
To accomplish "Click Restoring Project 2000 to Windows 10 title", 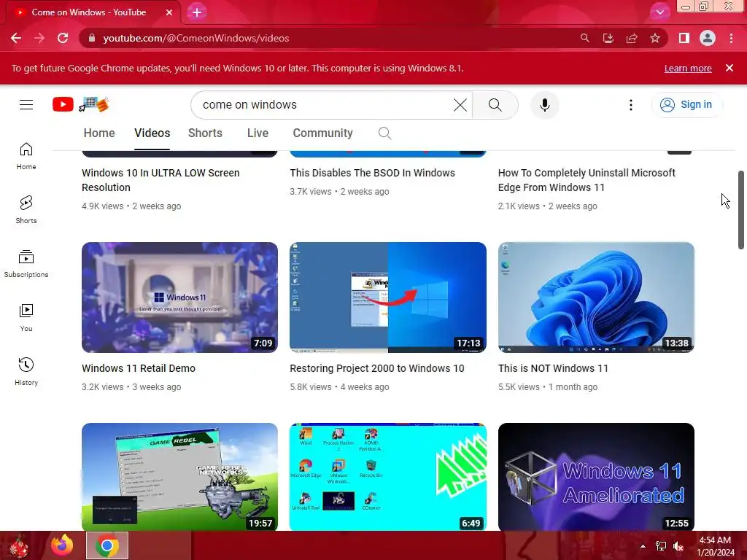I will [377, 368].
